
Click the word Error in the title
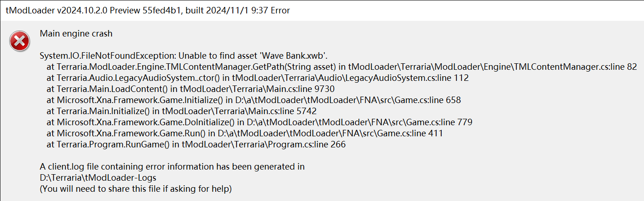(x=279, y=10)
